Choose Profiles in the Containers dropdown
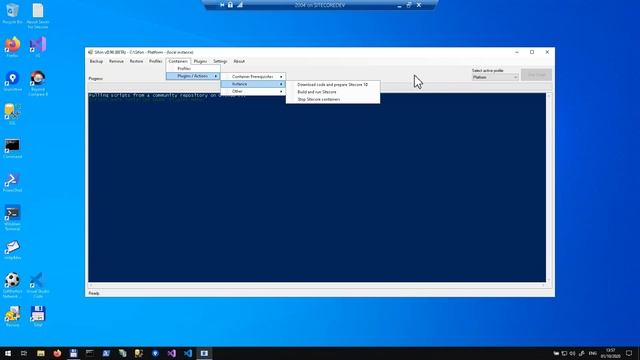This screenshot has width=640, height=360. [193, 69]
